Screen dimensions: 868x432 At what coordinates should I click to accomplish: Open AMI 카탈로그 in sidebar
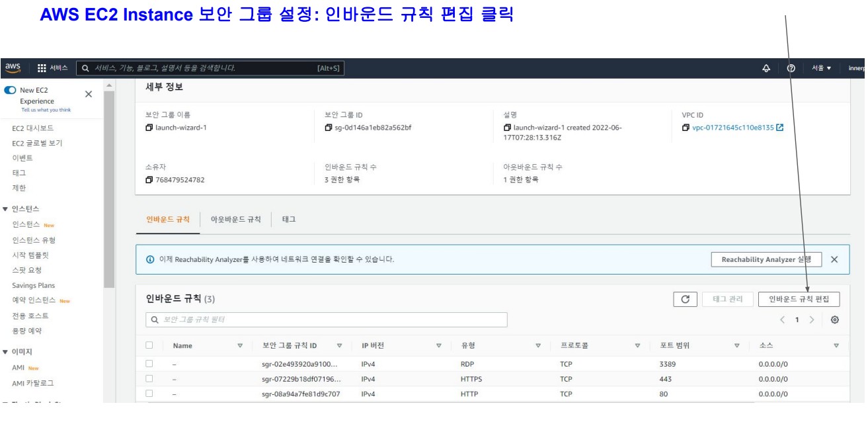tap(33, 383)
